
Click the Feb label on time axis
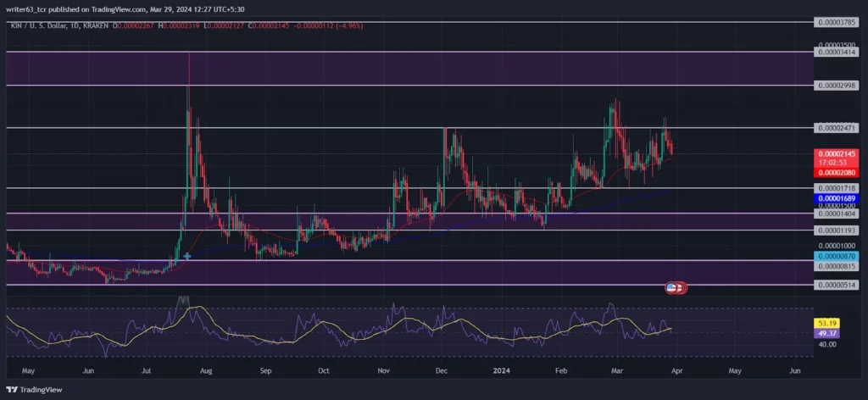coord(561,370)
